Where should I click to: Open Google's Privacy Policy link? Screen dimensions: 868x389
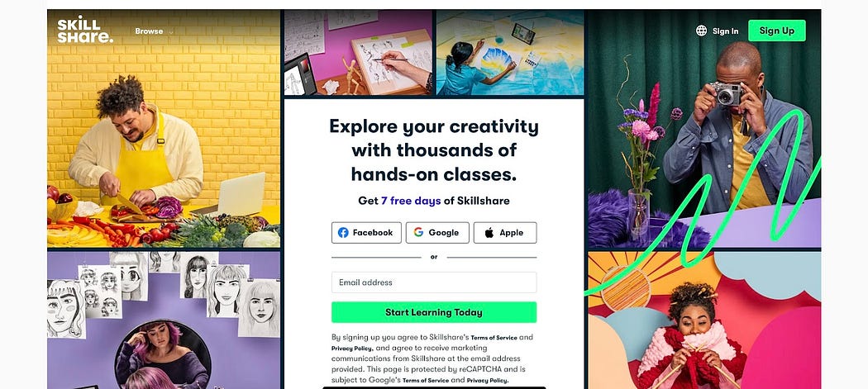pos(487,381)
